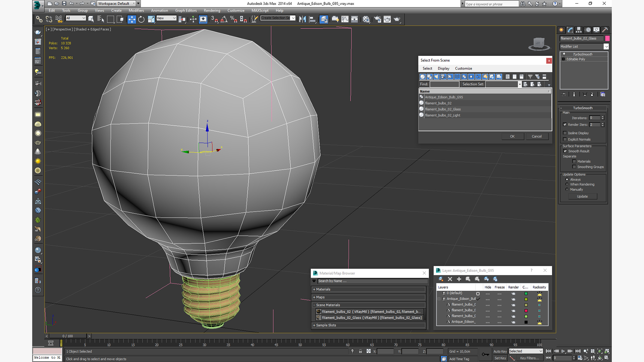
Task: Toggle the Render Iters checkbox
Action: 565,125
